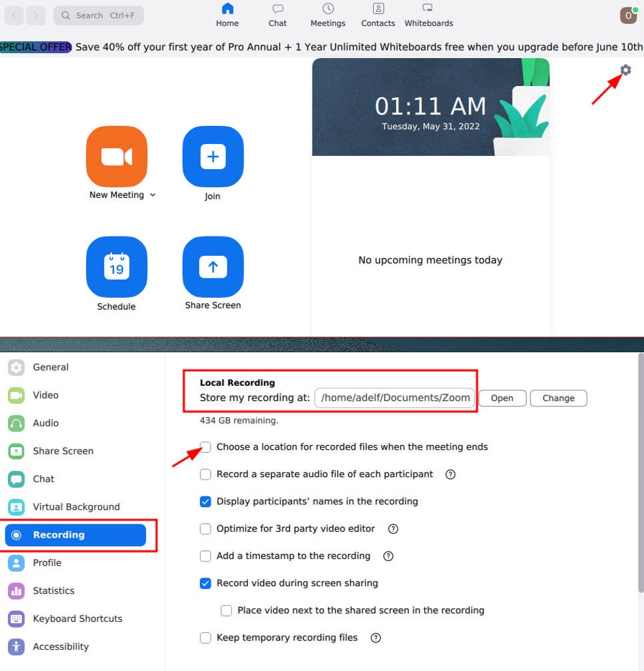
Task: Click the 'Local Recording' heading
Action: (237, 382)
